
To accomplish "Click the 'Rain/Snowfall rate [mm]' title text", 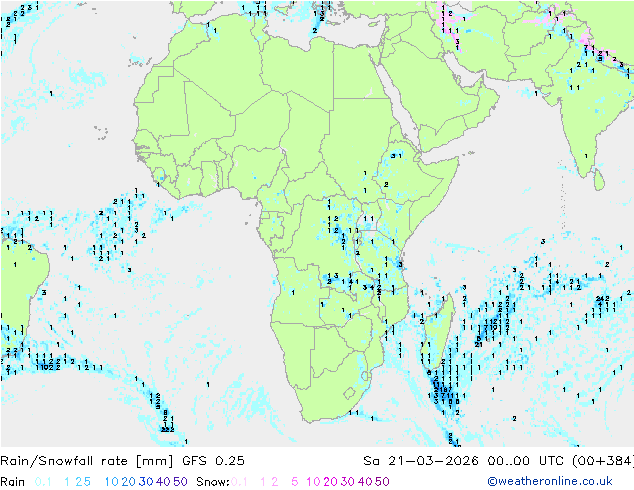I will 87,461.
